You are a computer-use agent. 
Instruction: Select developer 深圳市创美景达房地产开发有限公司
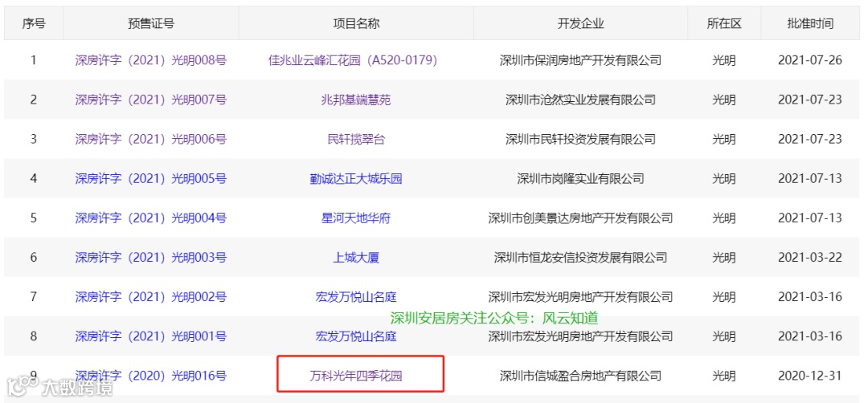click(581, 218)
